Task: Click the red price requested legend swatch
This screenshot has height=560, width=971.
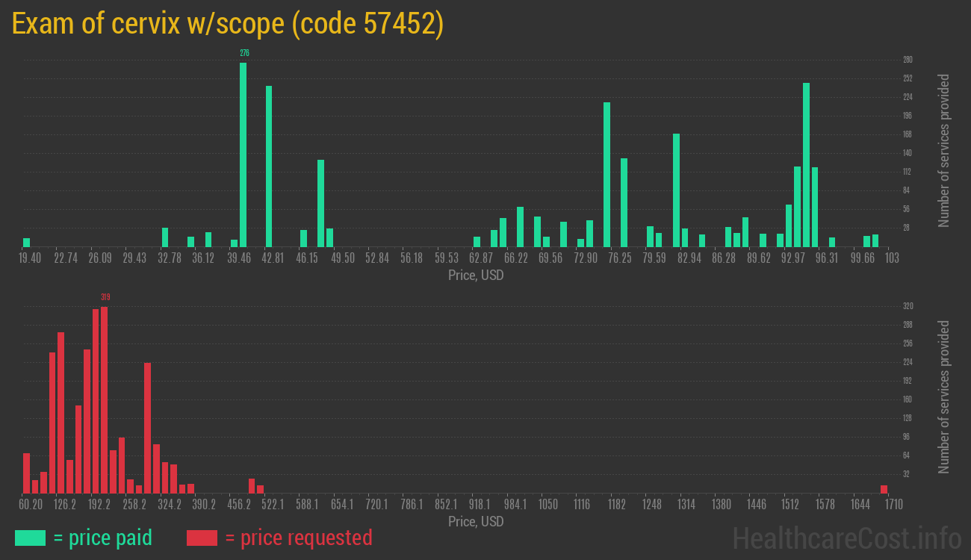Action: click(202, 538)
